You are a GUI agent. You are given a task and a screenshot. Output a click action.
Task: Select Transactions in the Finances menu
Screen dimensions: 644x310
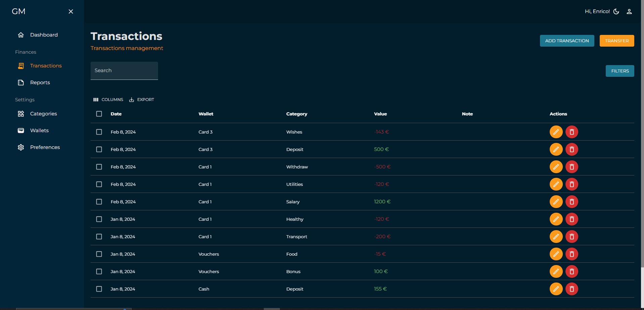coord(46,65)
